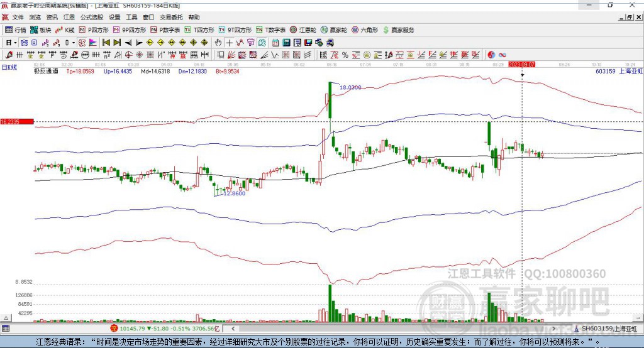Open the 六角形 hexagon tool
This screenshot has height=348, width=644.
click(364, 30)
